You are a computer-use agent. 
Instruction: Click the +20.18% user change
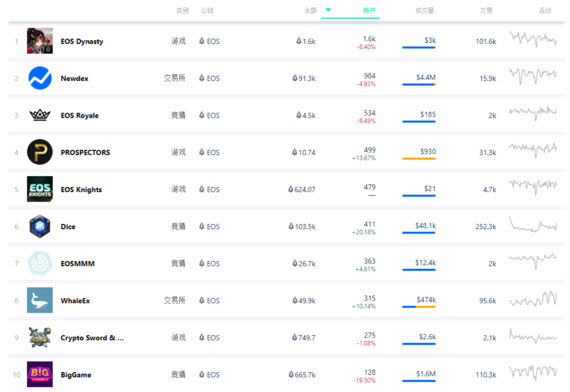[364, 232]
